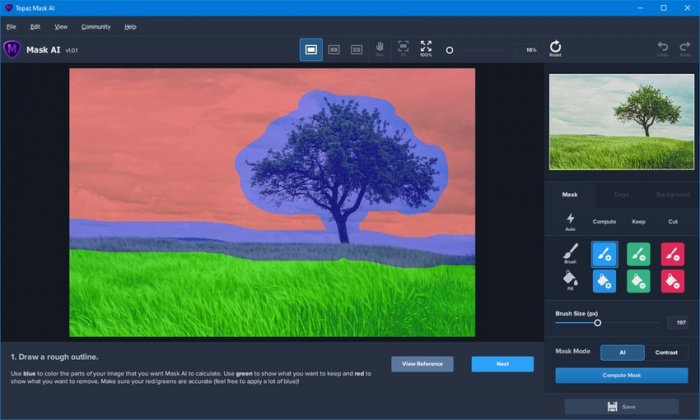Image resolution: width=700 pixels, height=420 pixels.
Task: Switch to the two-pane side-by-side view
Action: tap(334, 50)
